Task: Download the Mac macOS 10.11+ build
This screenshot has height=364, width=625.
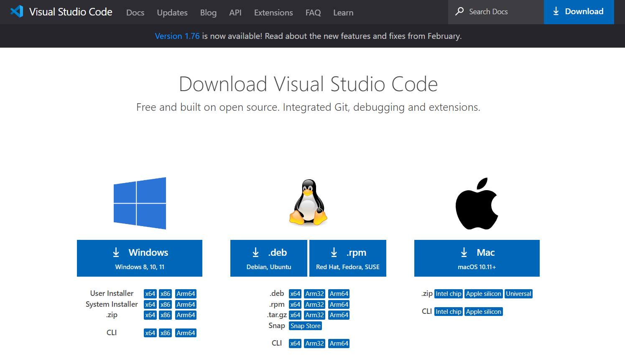Action: pyautogui.click(x=477, y=258)
